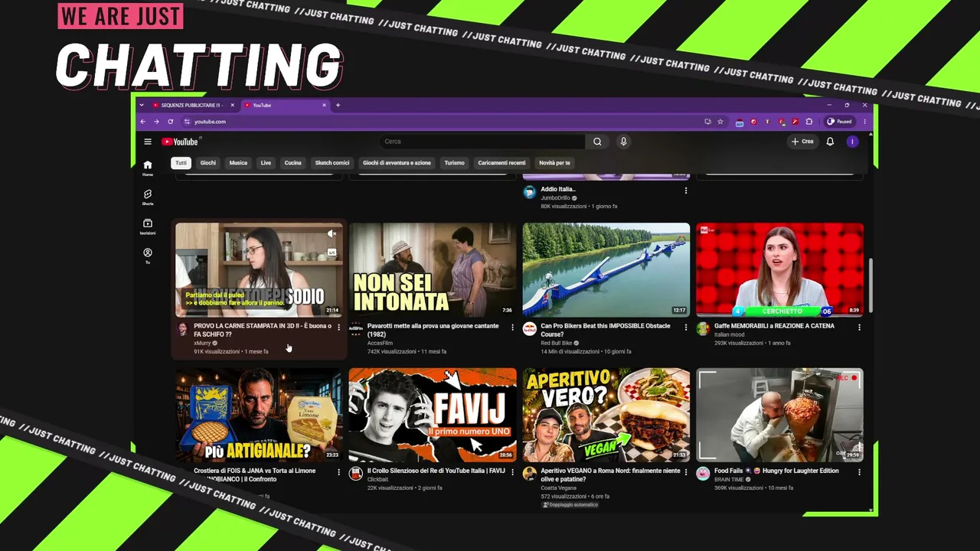
Task: Go to Home in the sidebar
Action: pos(148,168)
